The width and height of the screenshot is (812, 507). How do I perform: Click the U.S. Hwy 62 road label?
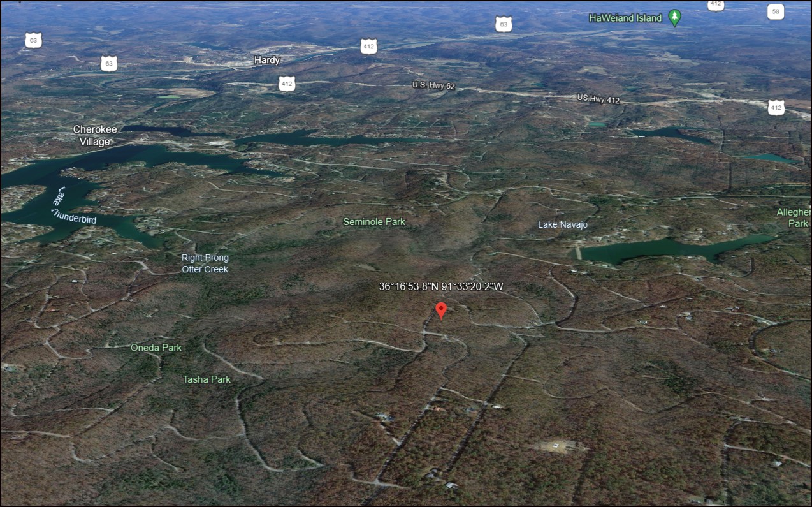tap(433, 85)
